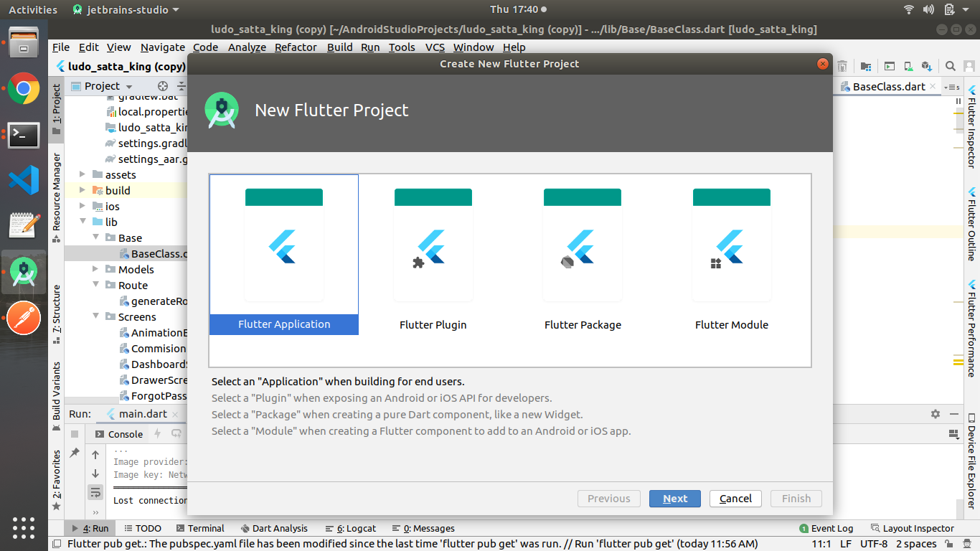Viewport: 980px width, 551px height.
Task: Open the Flutter Outline side panel
Action: coord(972,224)
